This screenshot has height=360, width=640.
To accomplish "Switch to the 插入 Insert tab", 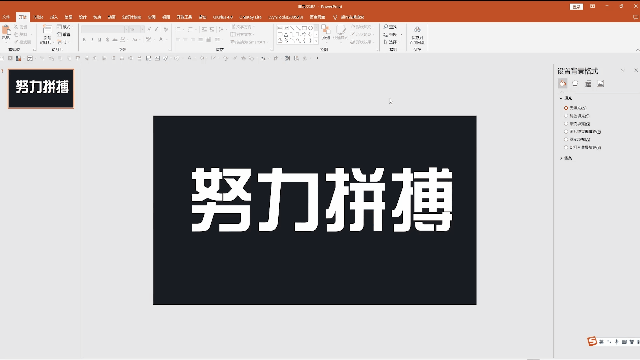I will 53,17.
